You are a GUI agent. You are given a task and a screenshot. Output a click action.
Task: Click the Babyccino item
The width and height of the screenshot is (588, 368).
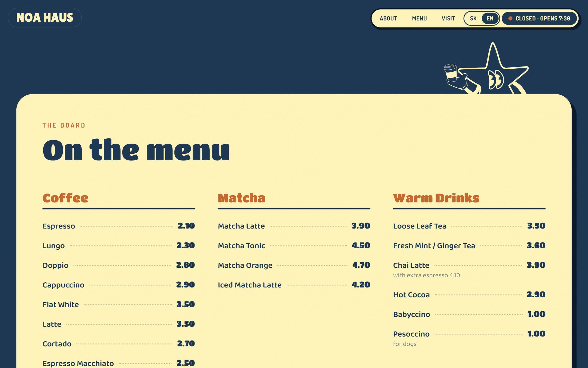click(x=469, y=314)
